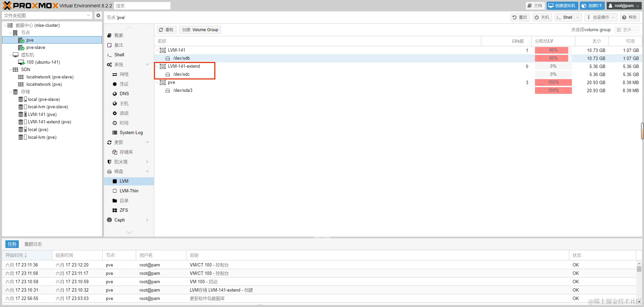
Task: Open the Shell entry in node menu
Action: (129, 55)
